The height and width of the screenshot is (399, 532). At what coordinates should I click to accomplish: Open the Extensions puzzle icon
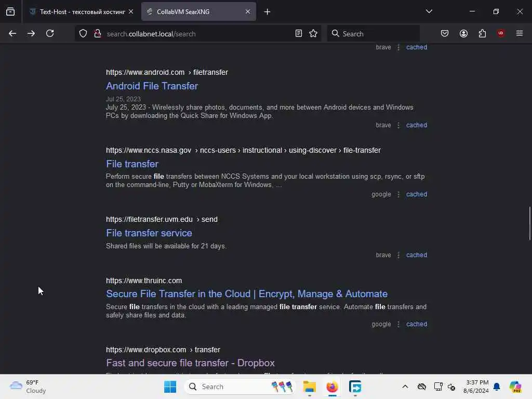pos(483,34)
